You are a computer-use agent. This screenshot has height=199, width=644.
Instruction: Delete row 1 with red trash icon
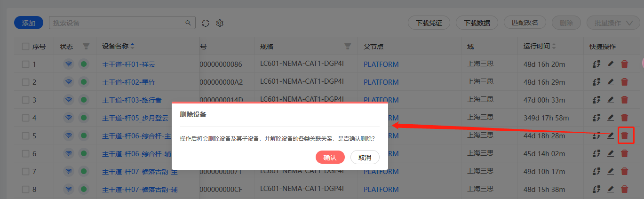625,64
